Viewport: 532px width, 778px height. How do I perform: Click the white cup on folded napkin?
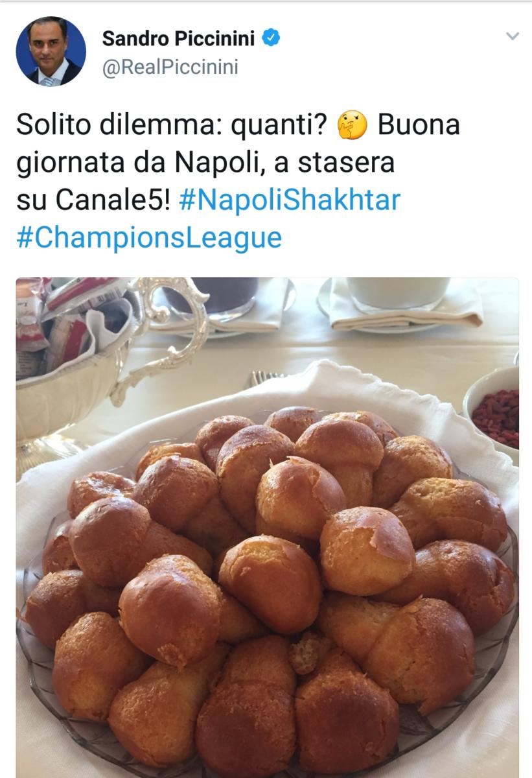coord(398,293)
